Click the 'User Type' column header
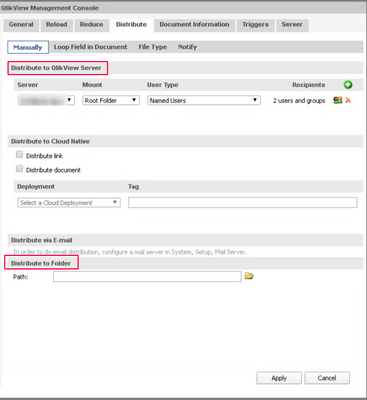The image size is (367, 400). click(163, 85)
